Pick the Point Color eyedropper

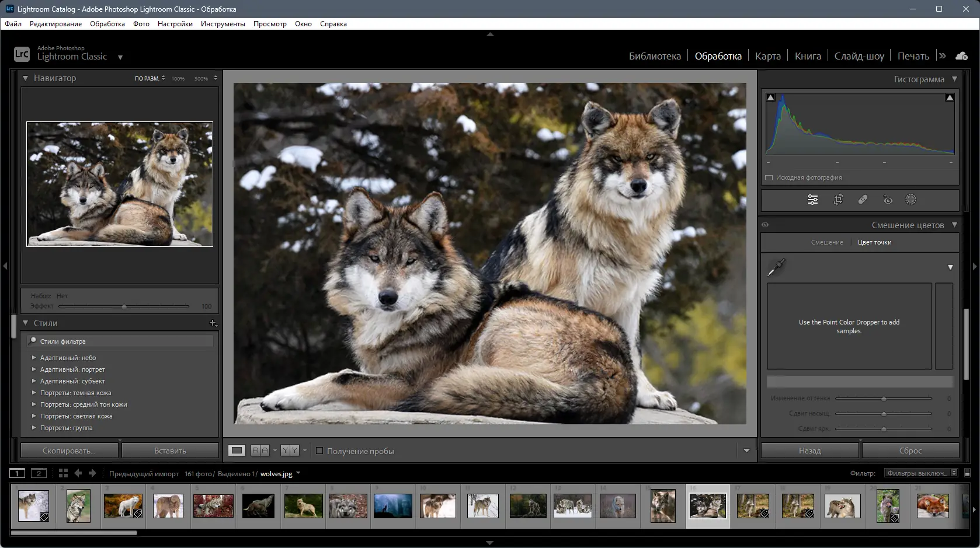pos(777,267)
